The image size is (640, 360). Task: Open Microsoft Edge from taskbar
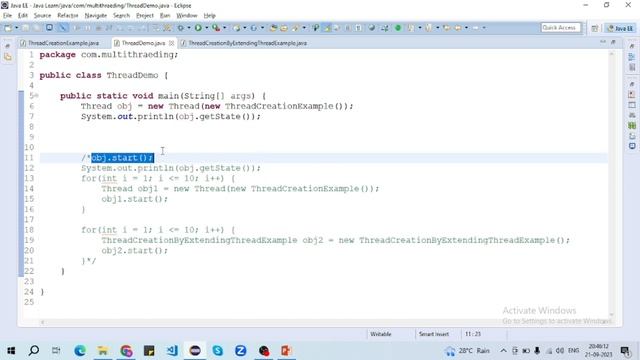[x=80, y=351]
